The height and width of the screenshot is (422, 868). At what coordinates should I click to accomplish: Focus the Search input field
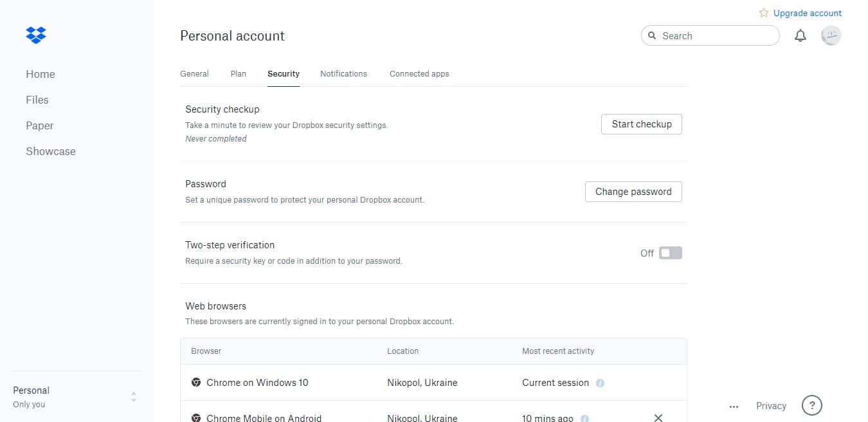click(710, 36)
